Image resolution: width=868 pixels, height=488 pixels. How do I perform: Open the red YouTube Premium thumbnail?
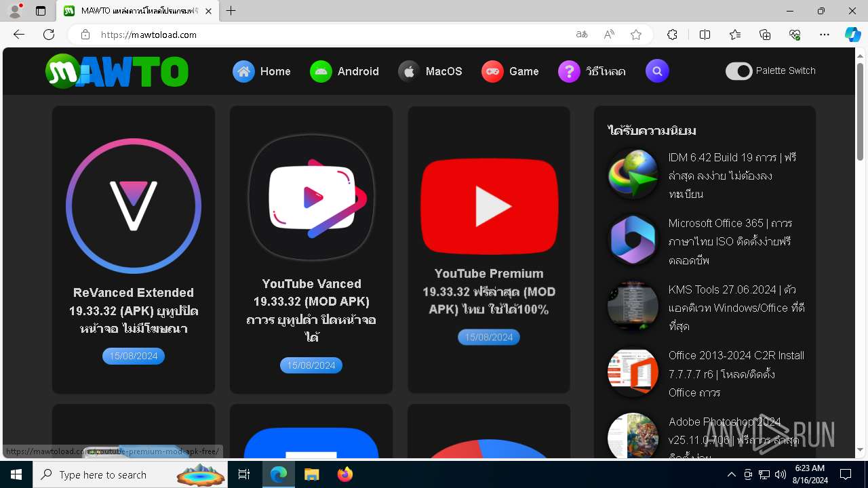click(489, 207)
